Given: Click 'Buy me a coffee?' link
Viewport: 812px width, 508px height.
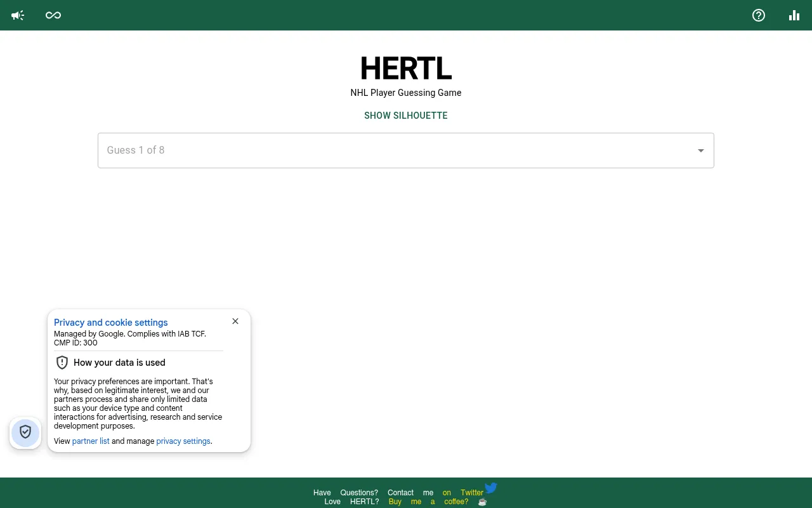Looking at the screenshot, I should pyautogui.click(x=428, y=502).
